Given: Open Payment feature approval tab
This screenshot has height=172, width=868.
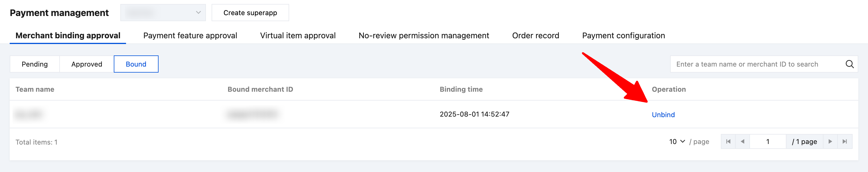Looking at the screenshot, I should click(190, 35).
